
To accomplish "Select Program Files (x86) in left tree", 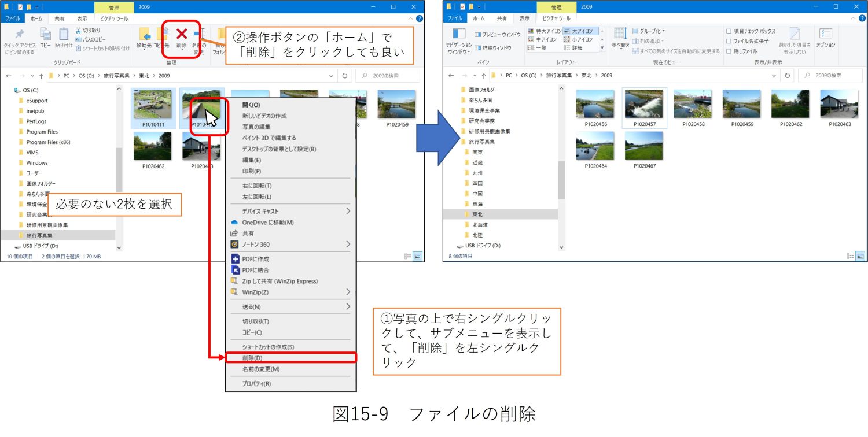I will (x=48, y=142).
